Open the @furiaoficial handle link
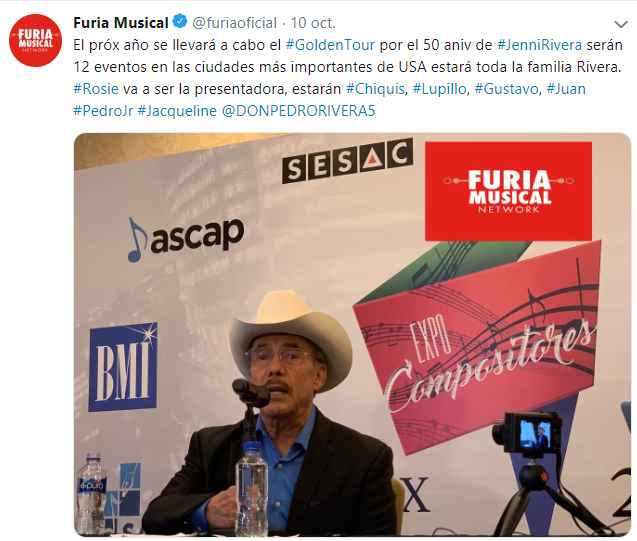The width and height of the screenshot is (637, 541). (234, 23)
